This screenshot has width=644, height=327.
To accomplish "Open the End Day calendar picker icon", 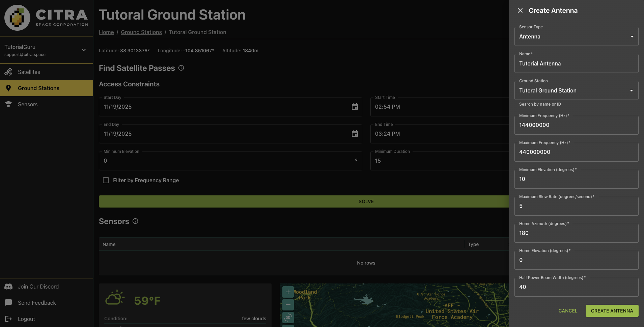I will [355, 134].
